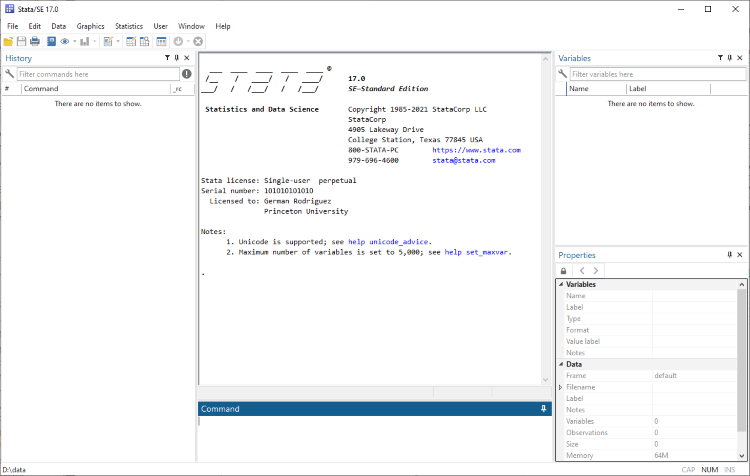Click the Filter variables here field
750x476 pixels.
pyautogui.click(x=658, y=74)
